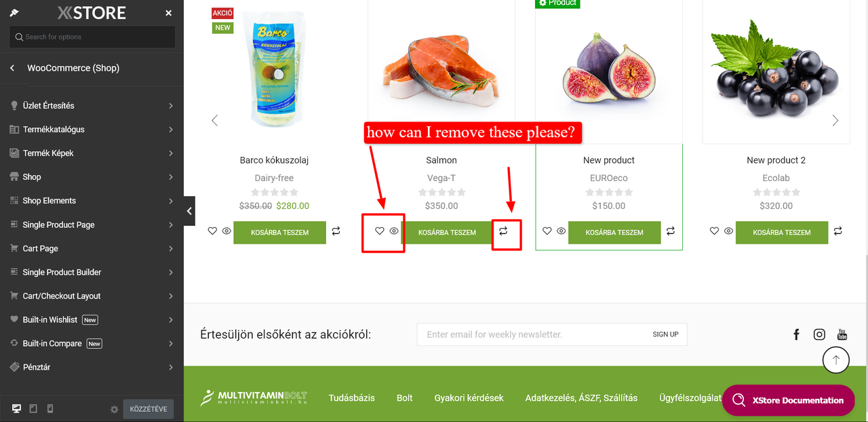Screen dimensions: 868x422
Task: Click the Search for options field
Action: [x=92, y=37]
